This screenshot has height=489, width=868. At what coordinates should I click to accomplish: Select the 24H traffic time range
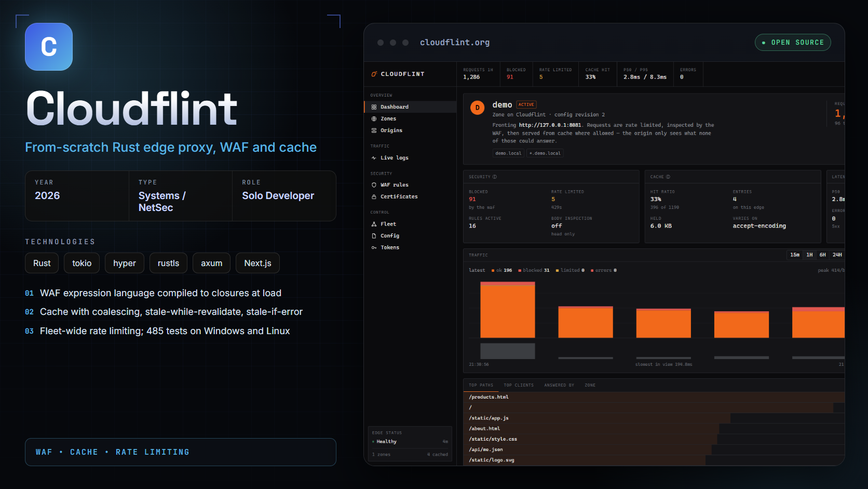click(837, 255)
